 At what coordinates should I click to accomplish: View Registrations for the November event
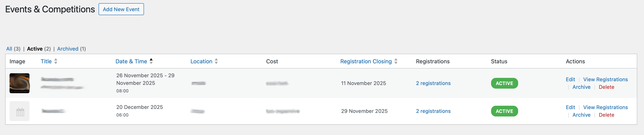click(x=605, y=79)
